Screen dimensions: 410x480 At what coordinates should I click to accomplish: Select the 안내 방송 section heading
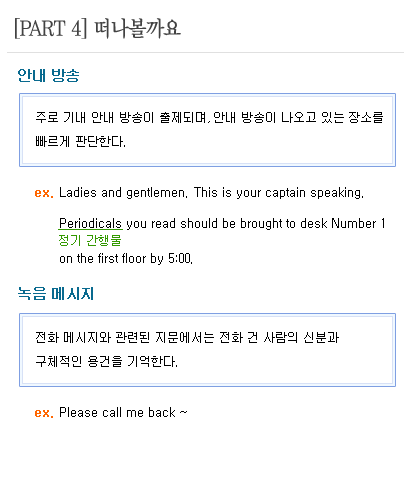coord(48,75)
